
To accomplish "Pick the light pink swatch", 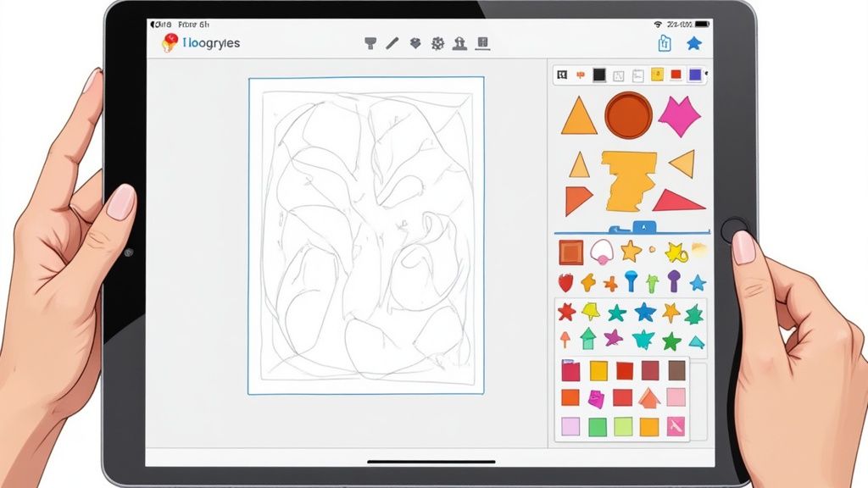I will click(676, 396).
